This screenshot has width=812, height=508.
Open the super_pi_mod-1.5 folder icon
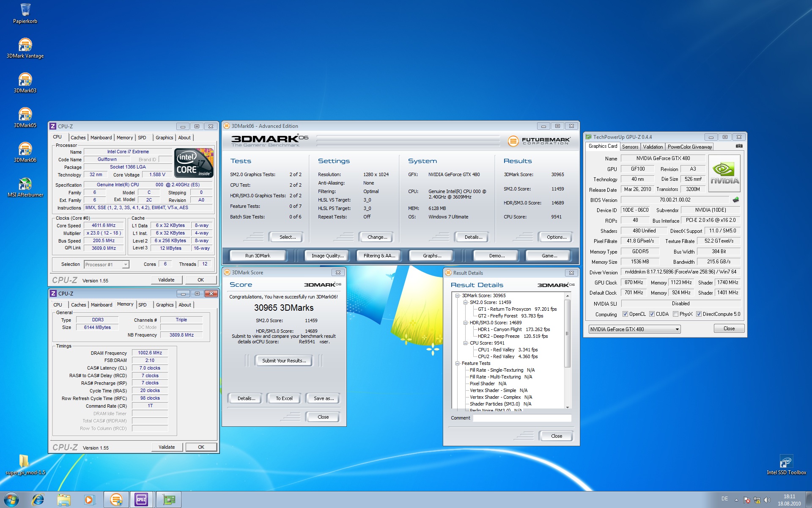25,464
